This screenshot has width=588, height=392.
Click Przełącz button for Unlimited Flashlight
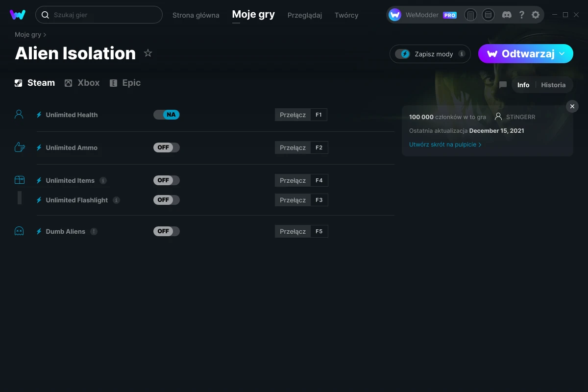tap(293, 200)
